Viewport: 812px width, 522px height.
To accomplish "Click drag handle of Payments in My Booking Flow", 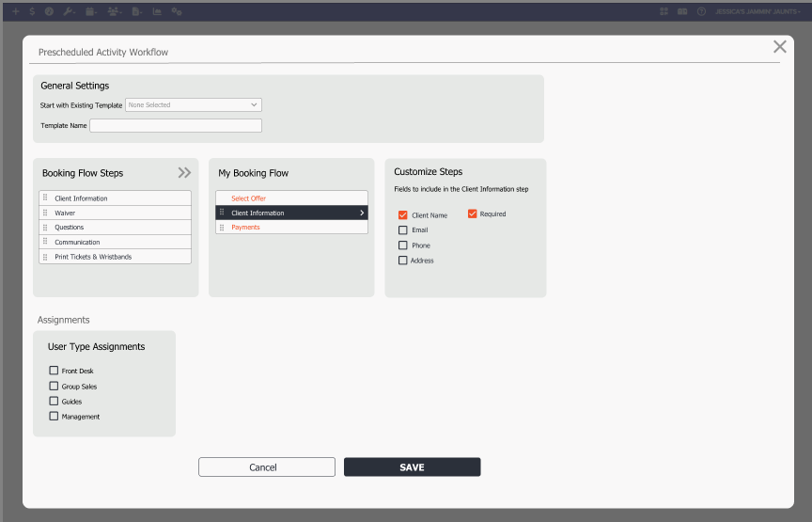I will [222, 227].
